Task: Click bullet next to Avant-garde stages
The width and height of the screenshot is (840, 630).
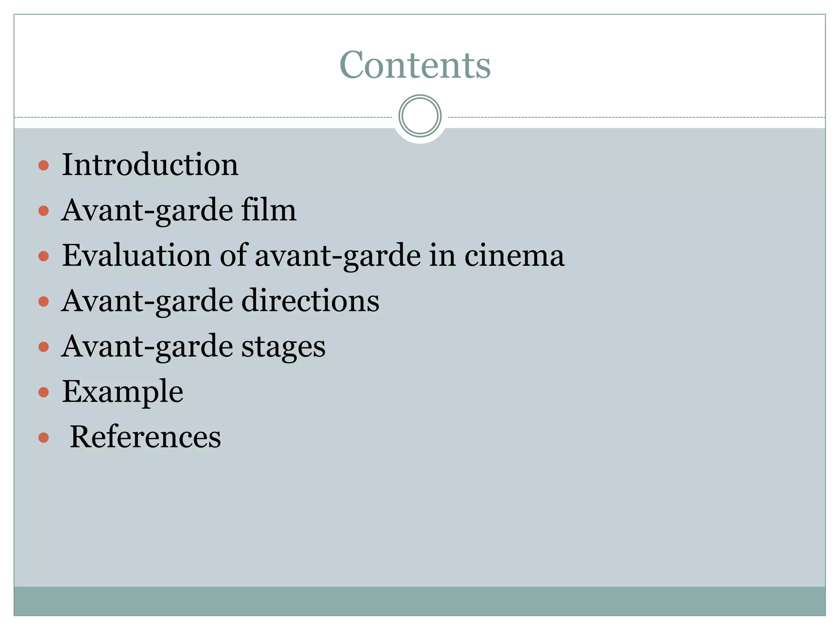Action: point(43,347)
